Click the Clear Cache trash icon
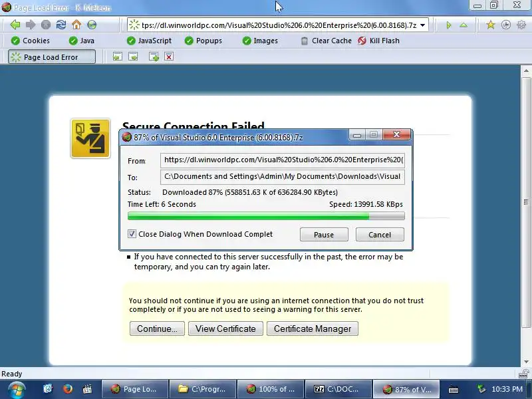This screenshot has height=399, width=532. coord(305,41)
